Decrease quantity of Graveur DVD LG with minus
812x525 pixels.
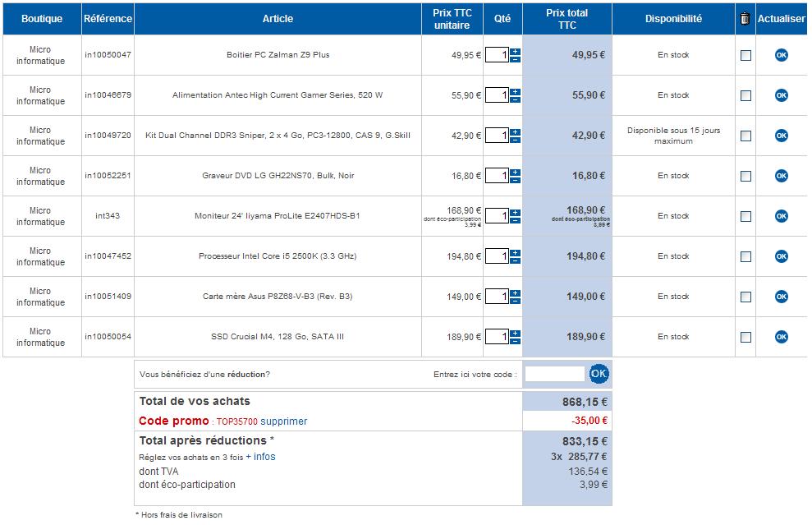click(x=515, y=180)
